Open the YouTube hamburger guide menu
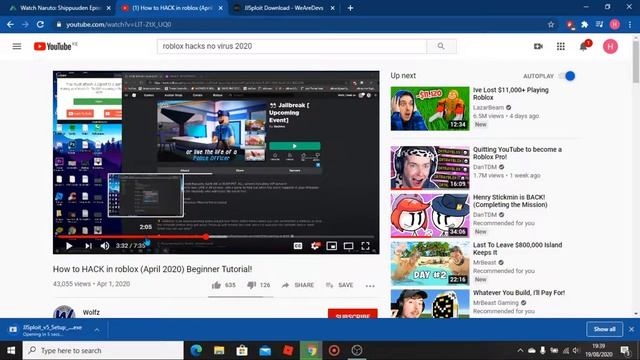This screenshot has height=360, width=640. pyautogui.click(x=17, y=46)
